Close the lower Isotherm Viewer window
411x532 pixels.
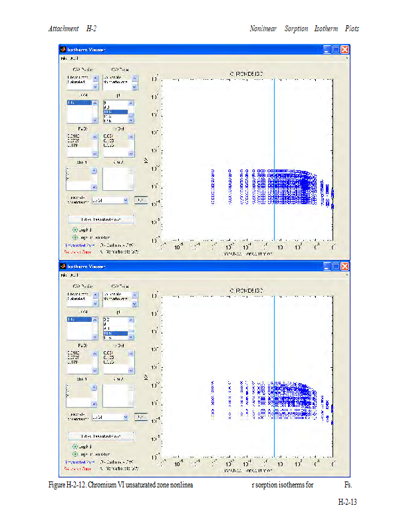click(x=345, y=266)
